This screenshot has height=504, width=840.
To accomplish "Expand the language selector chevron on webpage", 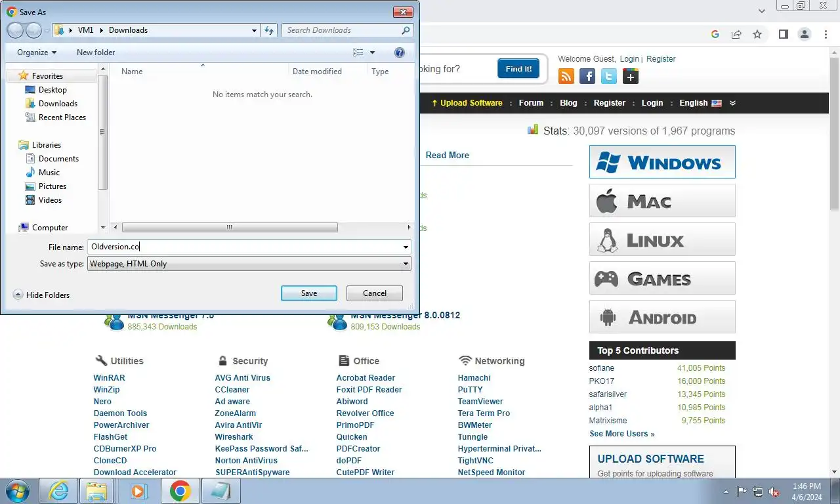I will 732,103.
